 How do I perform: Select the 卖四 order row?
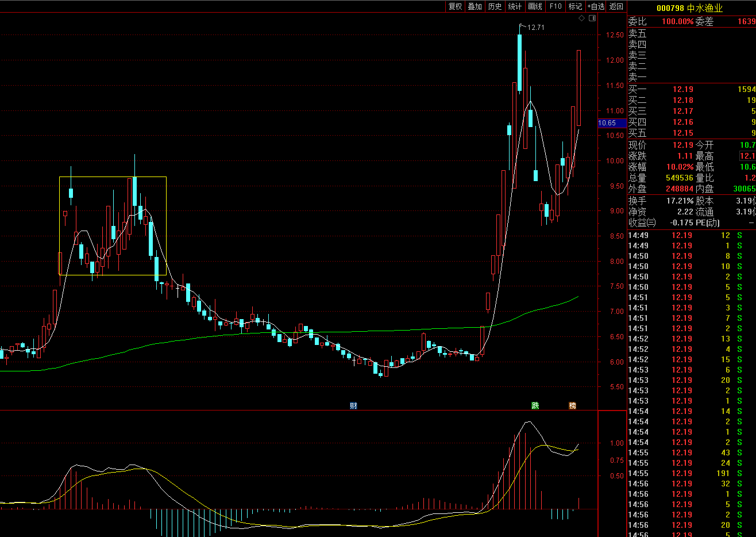coord(692,45)
